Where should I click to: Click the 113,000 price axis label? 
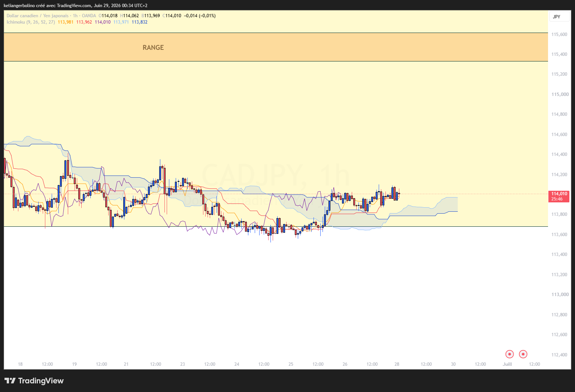(560, 295)
